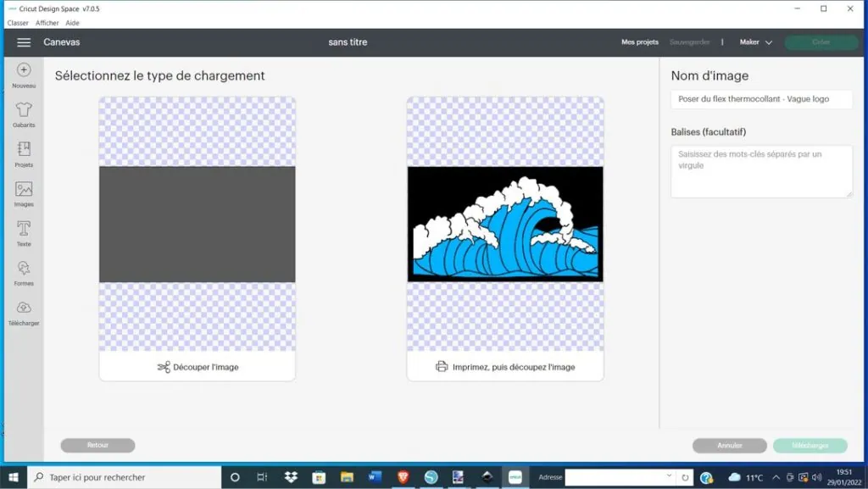Open Mes projets
Image resolution: width=868 pixels, height=489 pixels.
pyautogui.click(x=640, y=42)
